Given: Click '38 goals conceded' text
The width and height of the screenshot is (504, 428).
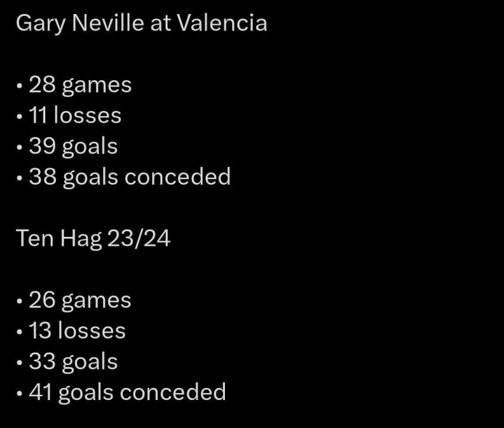Looking at the screenshot, I should click(130, 177).
